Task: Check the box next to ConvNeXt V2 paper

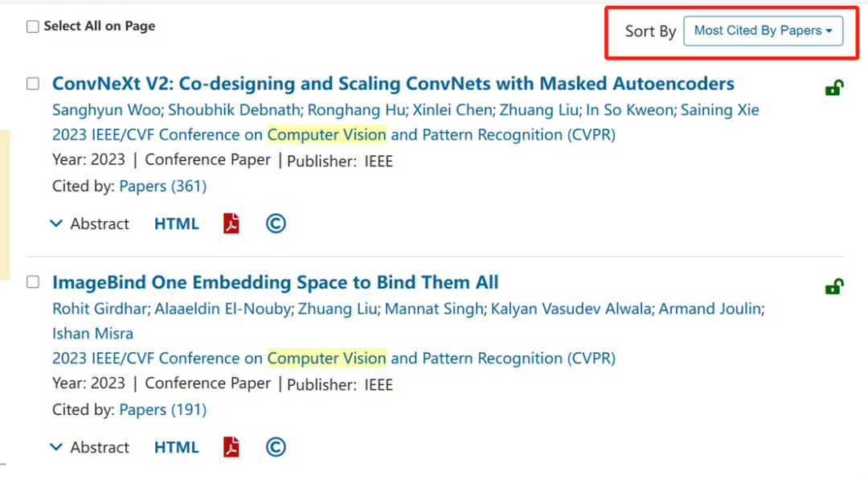Action: coord(33,84)
